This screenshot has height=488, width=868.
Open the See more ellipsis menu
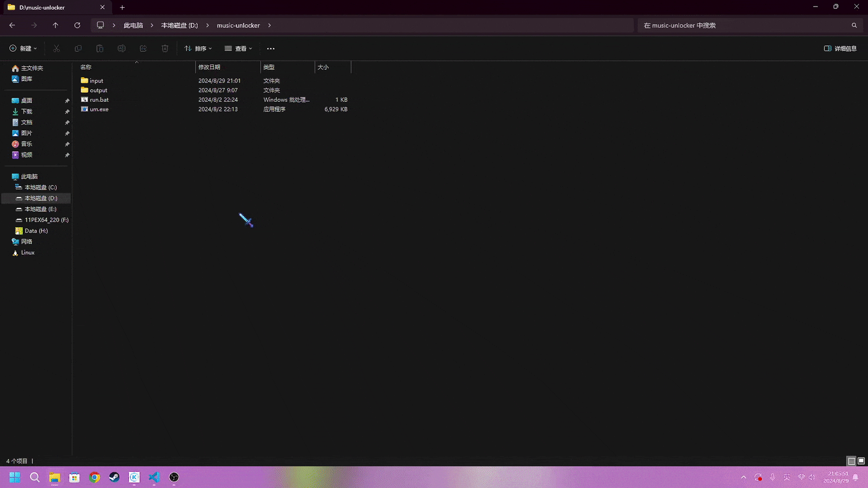pos(271,49)
